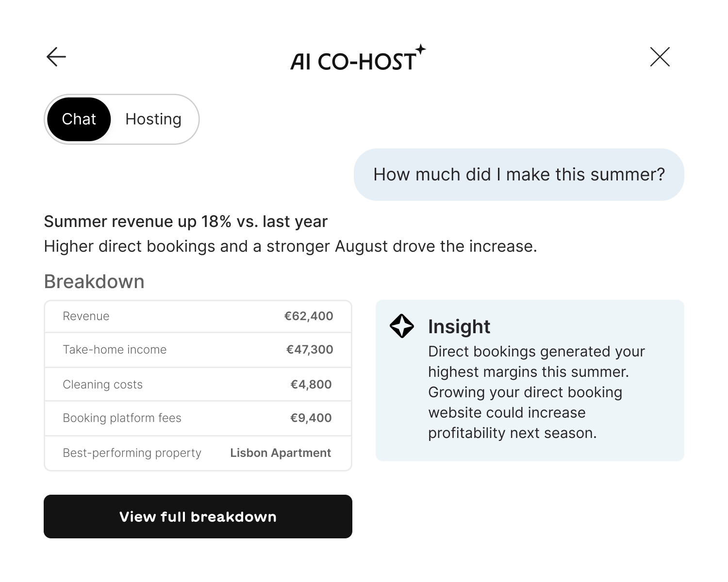728x582 pixels.
Task: Select the Booking platform fees row
Action: (x=198, y=418)
